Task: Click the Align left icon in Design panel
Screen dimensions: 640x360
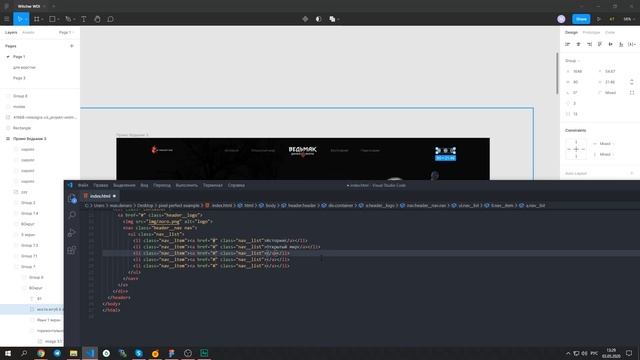Action: pos(567,44)
